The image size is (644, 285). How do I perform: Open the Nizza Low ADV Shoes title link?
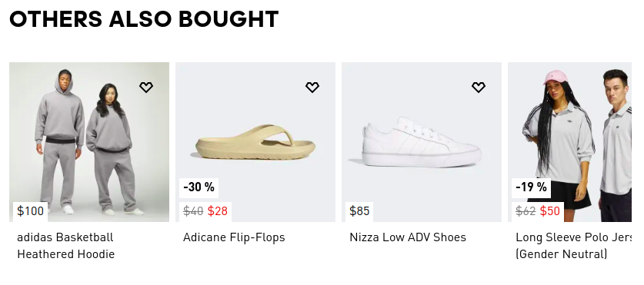[x=408, y=237]
